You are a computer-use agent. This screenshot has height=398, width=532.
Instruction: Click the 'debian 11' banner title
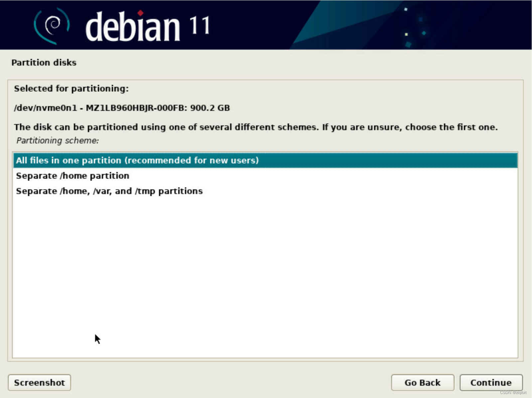147,26
